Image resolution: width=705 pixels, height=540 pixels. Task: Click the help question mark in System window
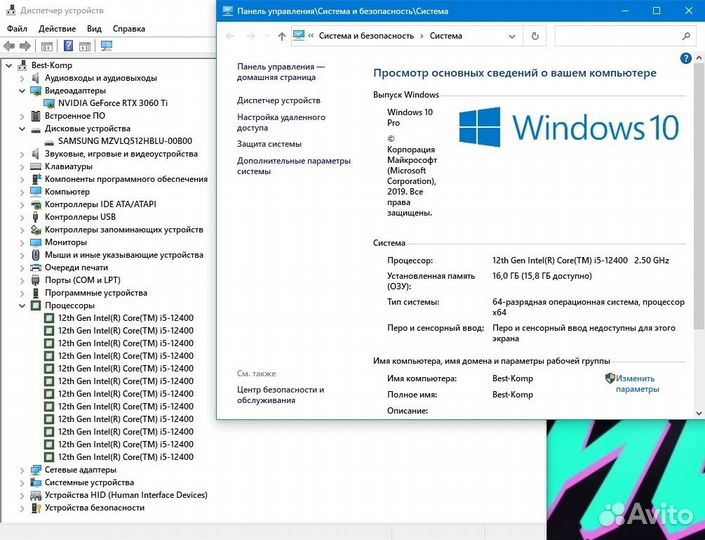pos(686,58)
